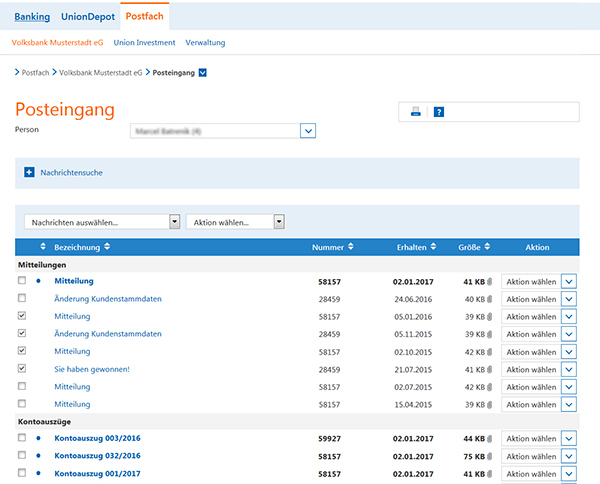Open Sie haben gewonnen! message

[x=92, y=369]
